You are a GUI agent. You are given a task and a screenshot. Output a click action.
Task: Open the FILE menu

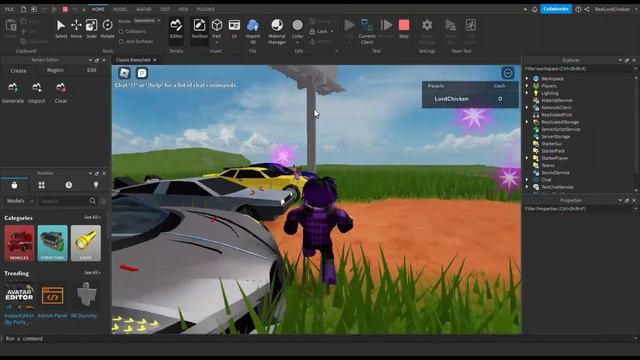click(x=9, y=9)
